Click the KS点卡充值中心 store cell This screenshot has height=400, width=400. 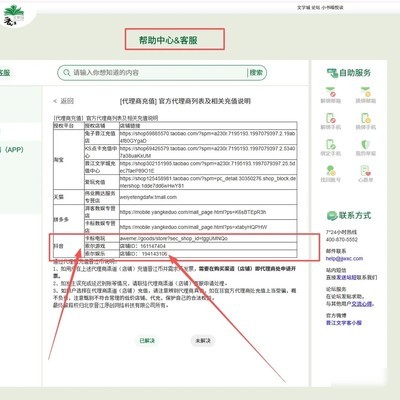click(102, 152)
